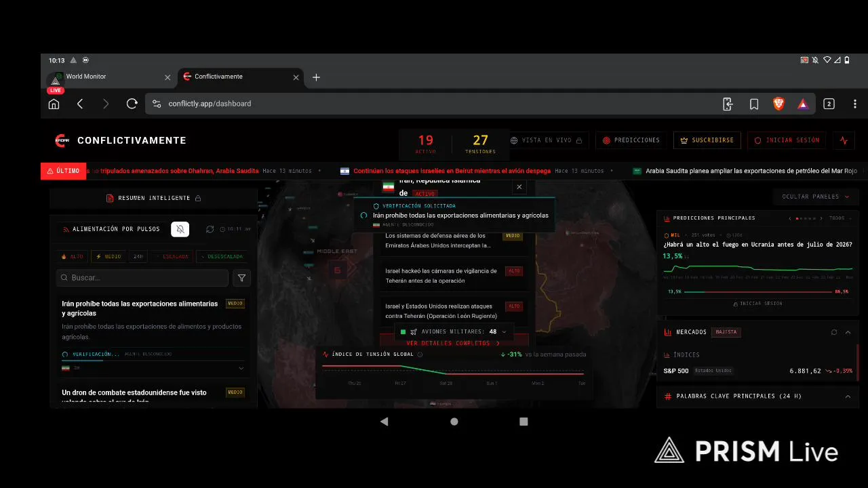This screenshot has width=868, height=488.
Task: Click the Global Tension Index line chart
Action: pos(452,370)
